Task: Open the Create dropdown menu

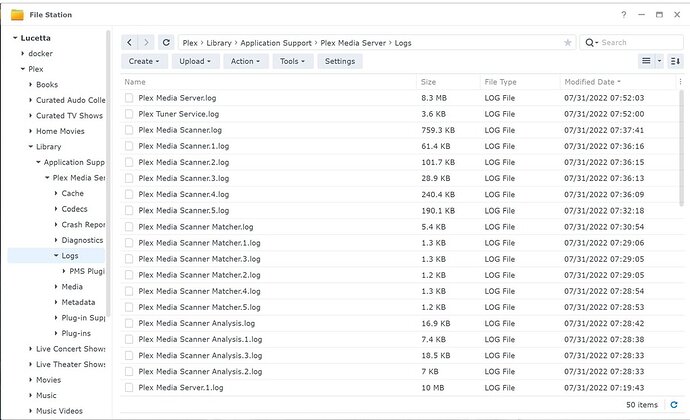Action: click(x=144, y=61)
